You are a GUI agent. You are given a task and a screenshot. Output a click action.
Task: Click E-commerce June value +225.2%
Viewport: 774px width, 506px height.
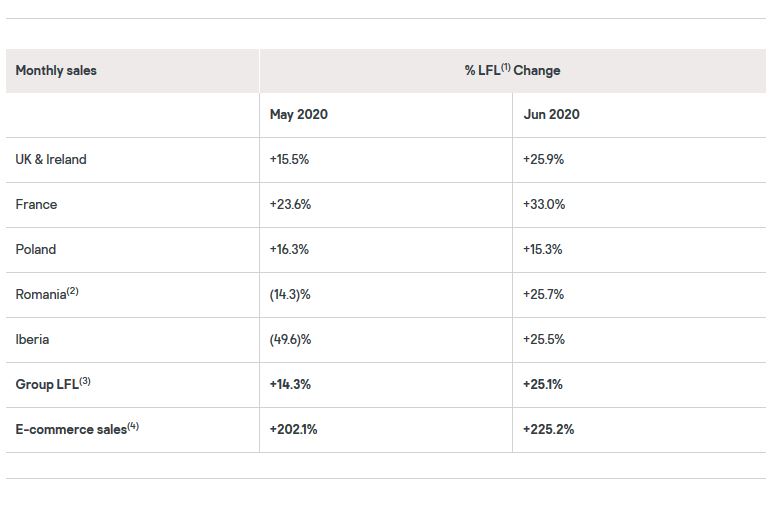pos(549,430)
